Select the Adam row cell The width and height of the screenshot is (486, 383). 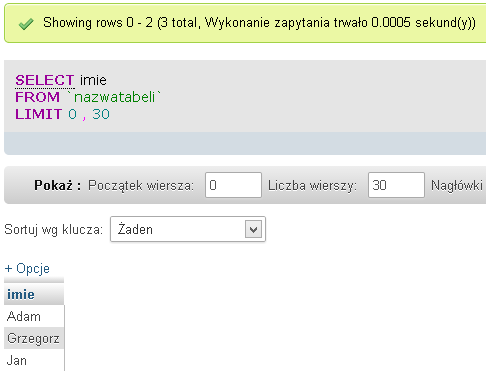(34, 316)
